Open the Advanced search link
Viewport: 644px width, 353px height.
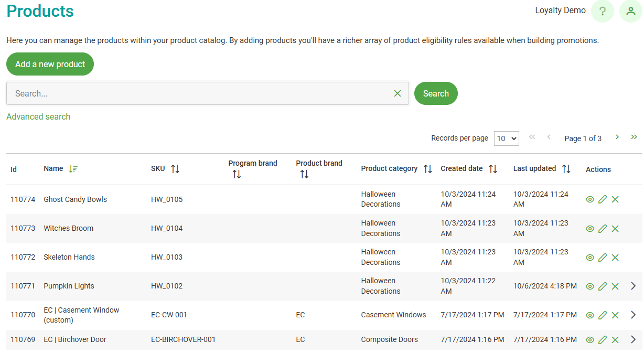(x=38, y=117)
